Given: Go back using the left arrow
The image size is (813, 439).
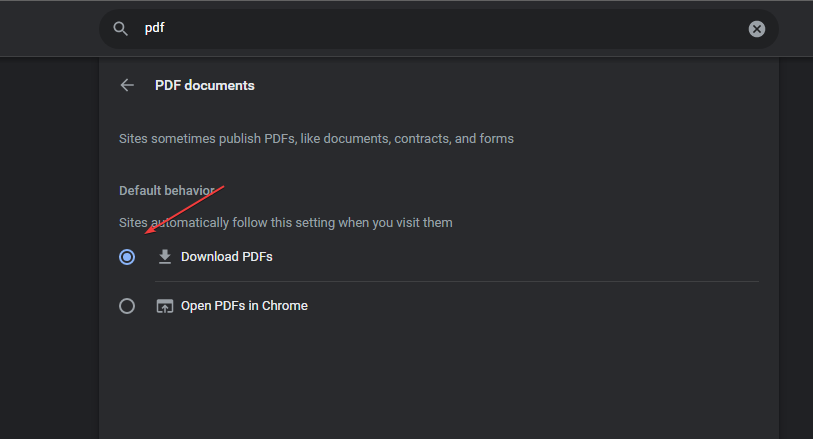Looking at the screenshot, I should (x=127, y=85).
